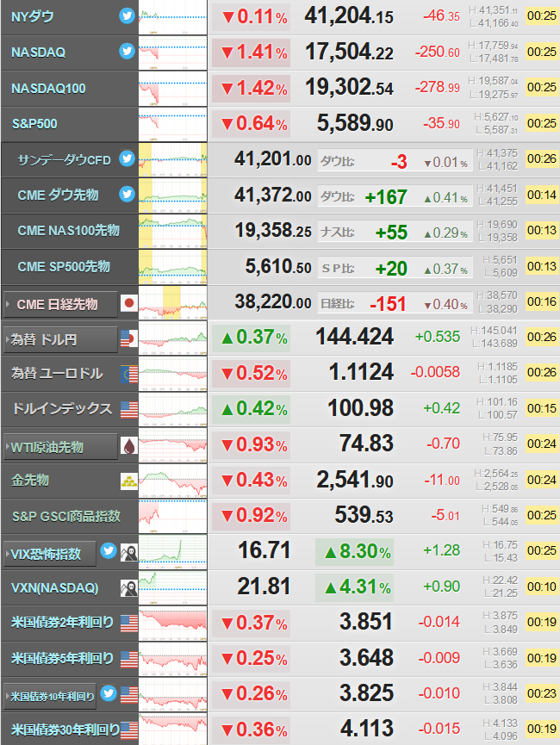Viewport: 560px width, 745px height.
Task: Click the US flag by 米国債券5年利回り
Action: pos(129,659)
